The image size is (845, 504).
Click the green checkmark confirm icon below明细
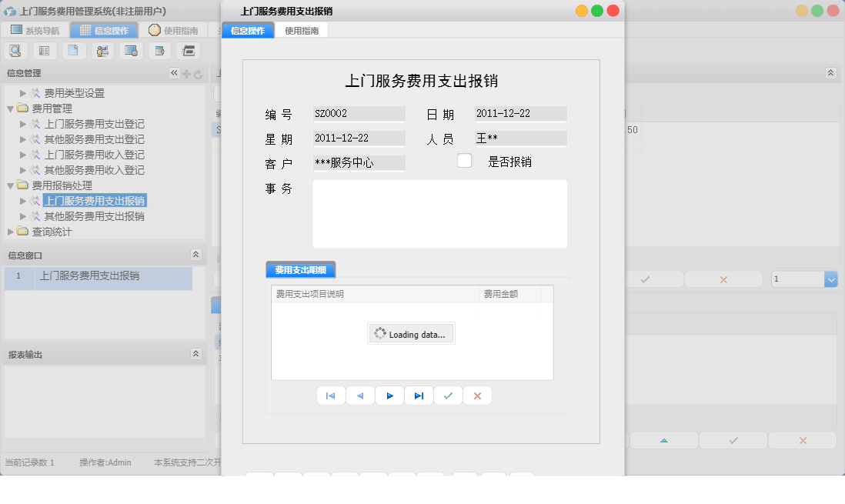tap(448, 395)
